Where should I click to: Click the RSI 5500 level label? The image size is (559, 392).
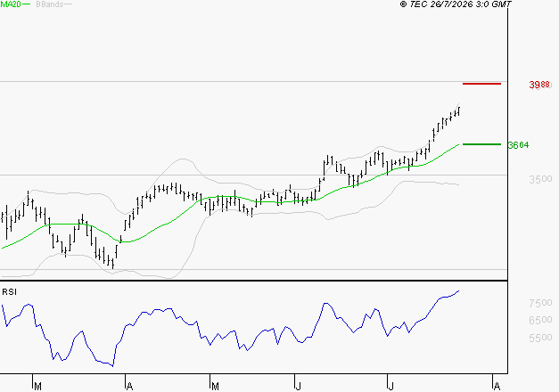tap(540, 337)
